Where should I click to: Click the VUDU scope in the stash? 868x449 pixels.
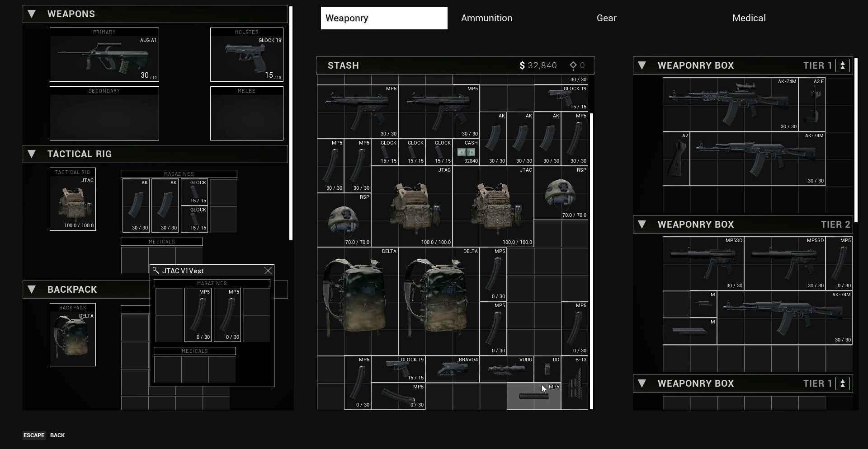click(506, 369)
